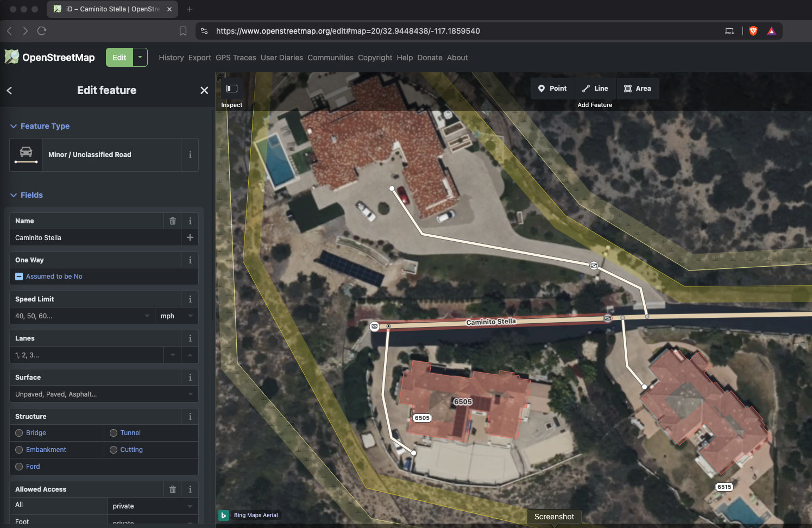Reload the page in browser

pos(42,31)
